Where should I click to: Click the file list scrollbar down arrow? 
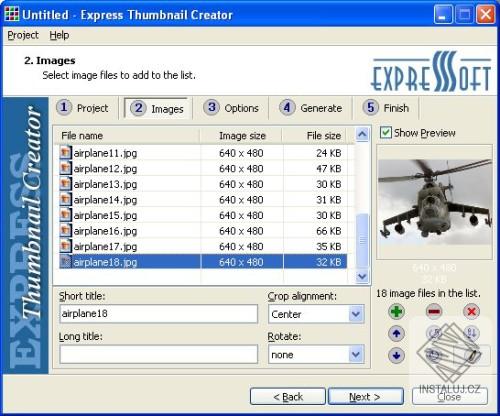362,276
